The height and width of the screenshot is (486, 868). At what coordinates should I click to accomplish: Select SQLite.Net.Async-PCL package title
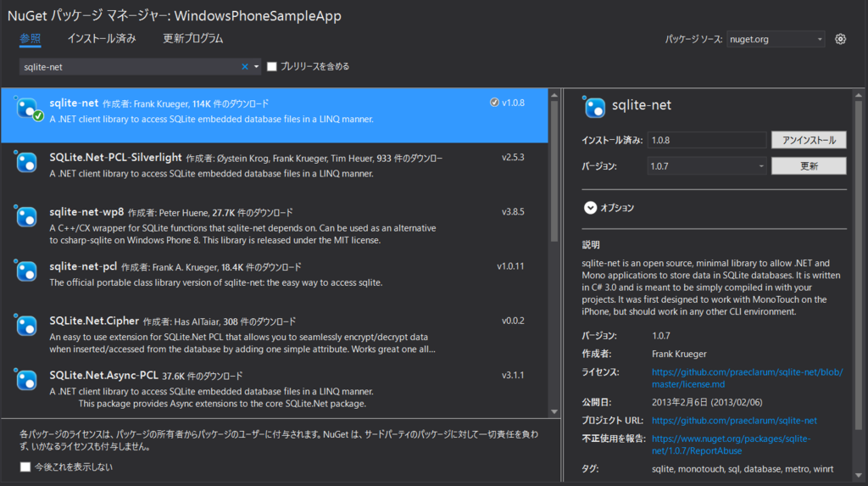coord(103,375)
